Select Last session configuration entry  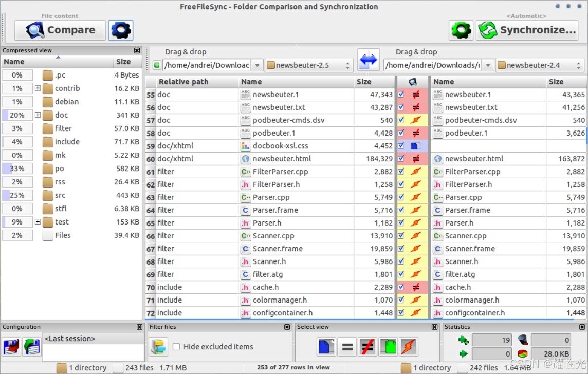click(93, 339)
